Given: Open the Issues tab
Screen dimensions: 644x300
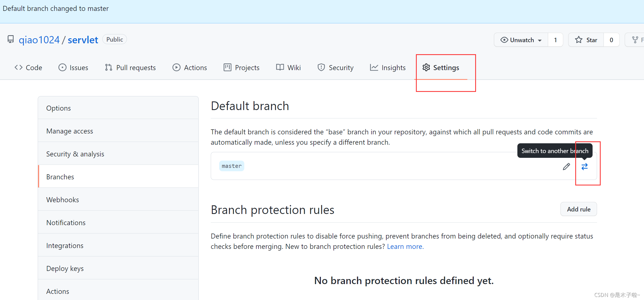Looking at the screenshot, I should click(73, 68).
